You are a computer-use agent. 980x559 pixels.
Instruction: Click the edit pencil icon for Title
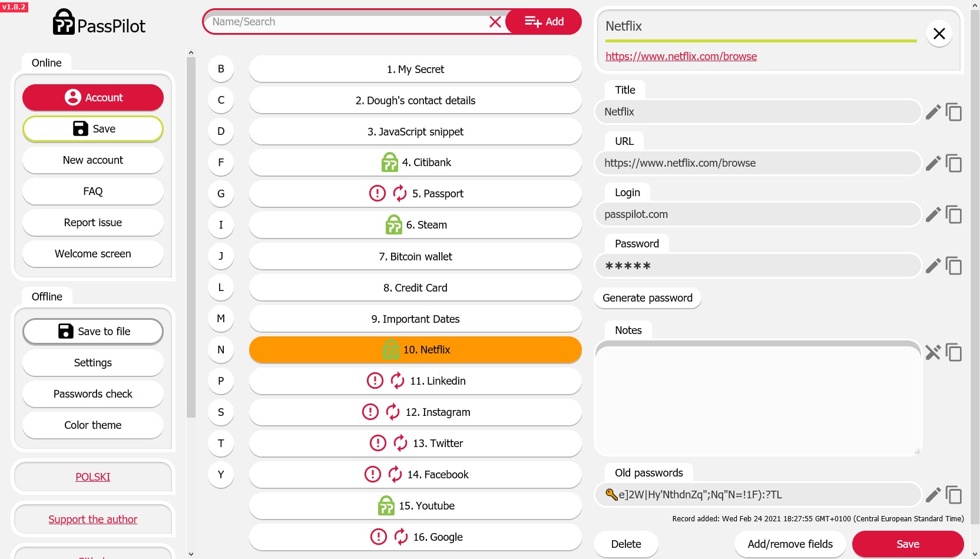pyautogui.click(x=933, y=112)
